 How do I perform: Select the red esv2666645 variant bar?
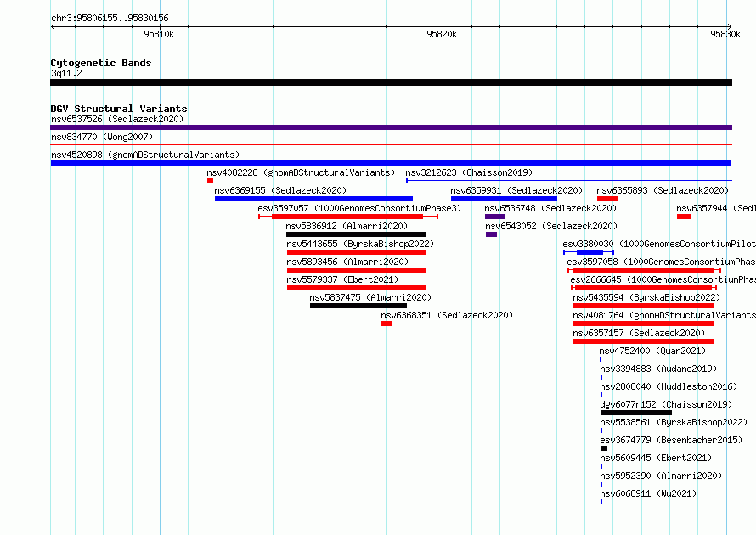pos(643,288)
